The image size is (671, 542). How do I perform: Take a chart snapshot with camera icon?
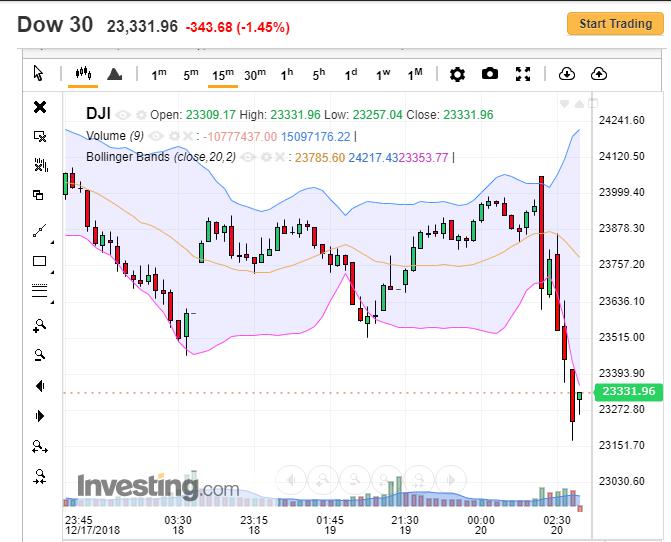coord(490,74)
